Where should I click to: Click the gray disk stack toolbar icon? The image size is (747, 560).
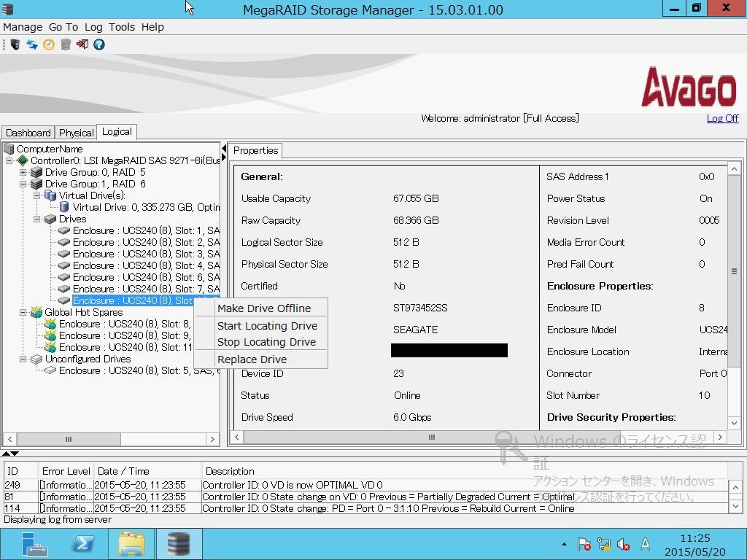coord(66,44)
